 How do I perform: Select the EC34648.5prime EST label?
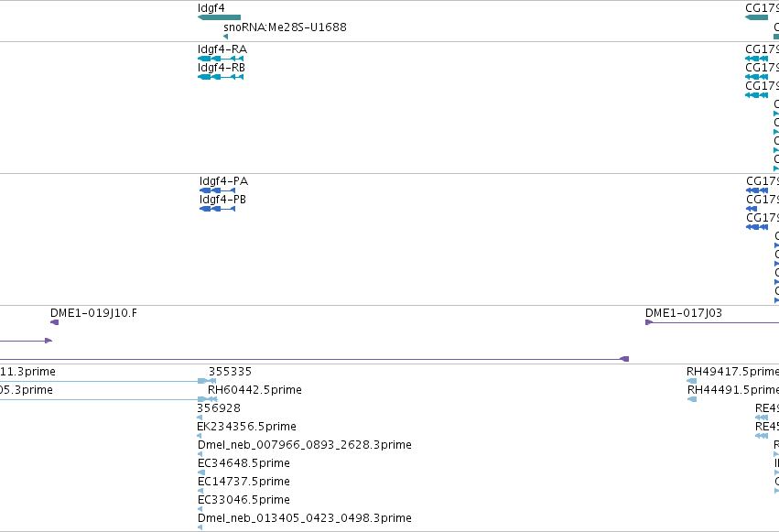[x=243, y=463]
